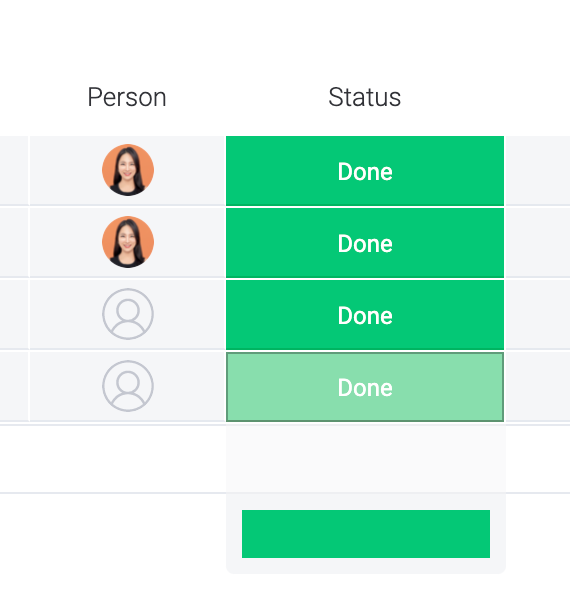Assign a person in the third row
This screenshot has height=608, width=570.
tap(128, 314)
